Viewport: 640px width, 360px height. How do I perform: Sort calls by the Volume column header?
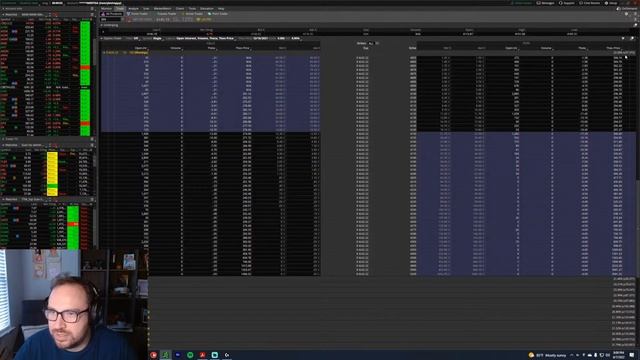pos(176,48)
